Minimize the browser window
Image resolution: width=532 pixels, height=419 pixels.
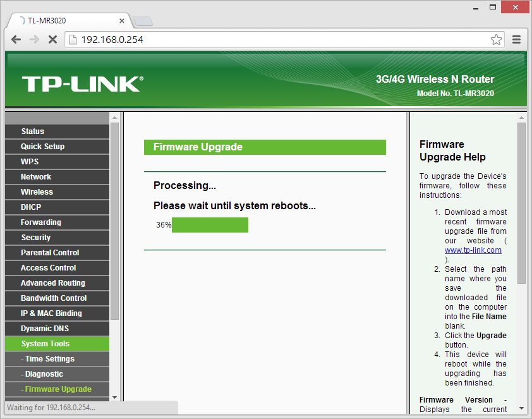coord(476,8)
